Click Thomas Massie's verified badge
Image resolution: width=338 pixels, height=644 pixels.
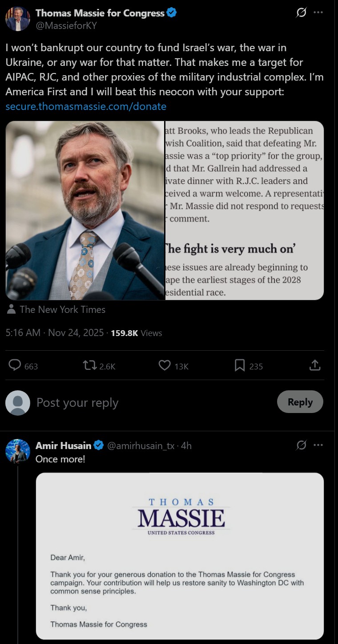(172, 13)
